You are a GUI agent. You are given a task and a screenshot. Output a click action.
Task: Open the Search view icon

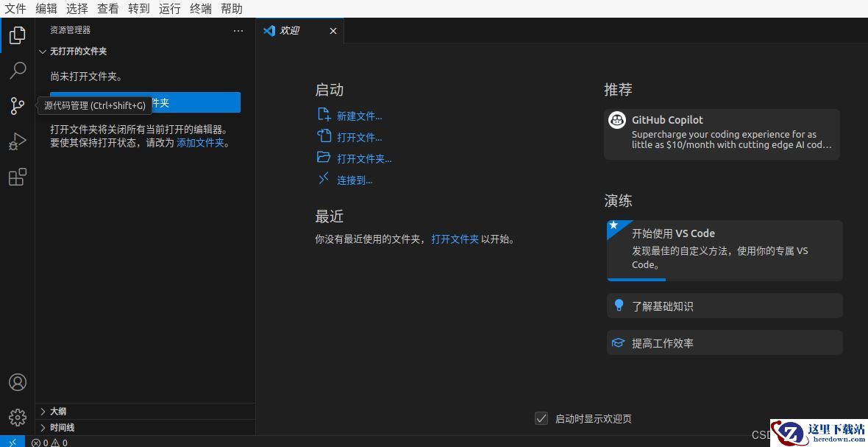pyautogui.click(x=17, y=71)
